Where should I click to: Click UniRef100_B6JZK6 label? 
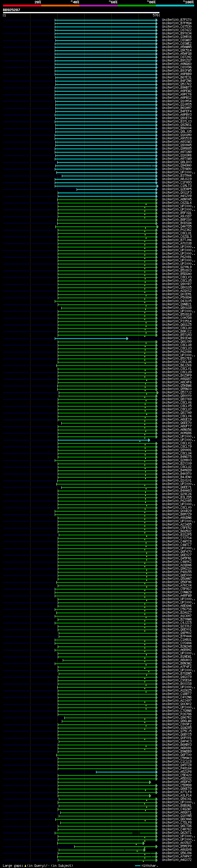click(x=177, y=365)
